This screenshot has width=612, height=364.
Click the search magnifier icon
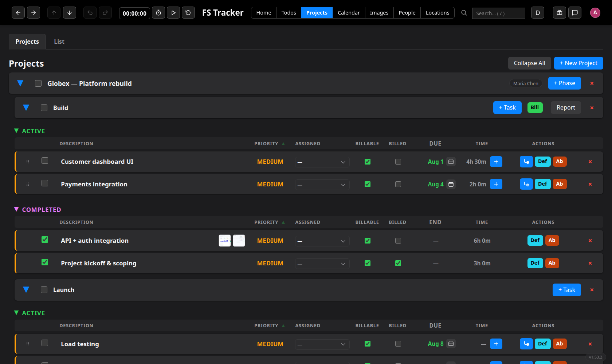pyautogui.click(x=464, y=13)
